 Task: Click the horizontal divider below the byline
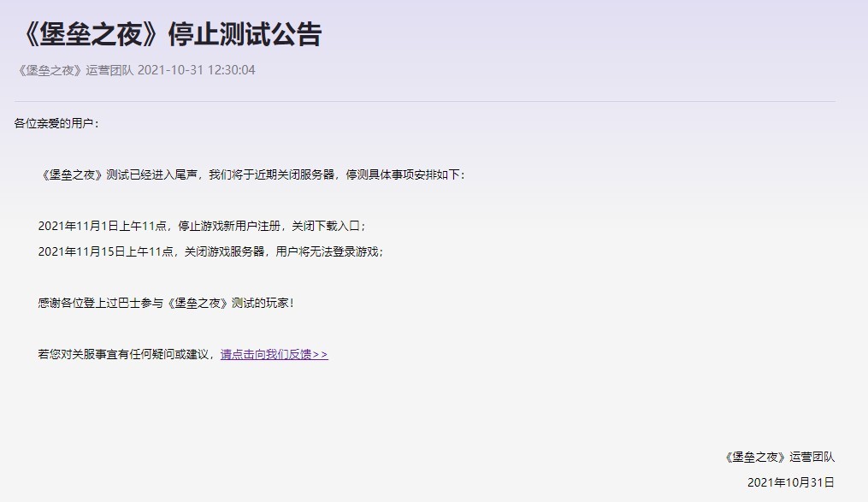(x=424, y=101)
